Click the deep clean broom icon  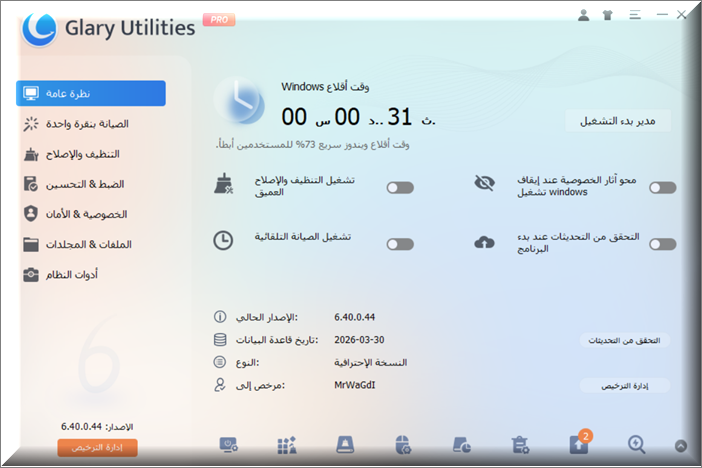[223, 184]
